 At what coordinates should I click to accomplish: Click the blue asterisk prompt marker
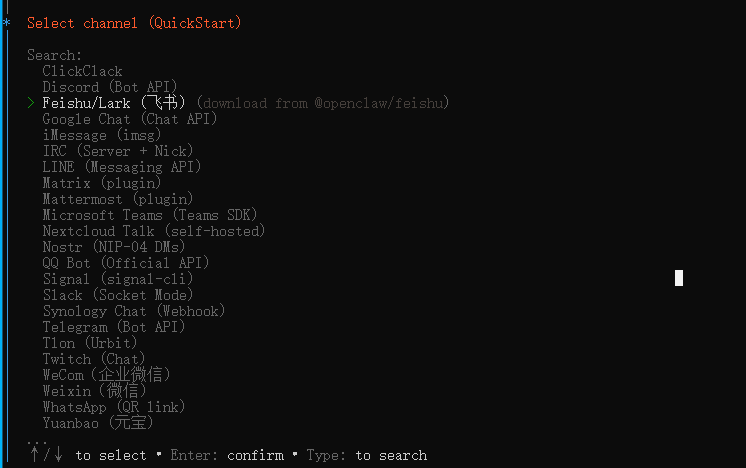(7, 22)
